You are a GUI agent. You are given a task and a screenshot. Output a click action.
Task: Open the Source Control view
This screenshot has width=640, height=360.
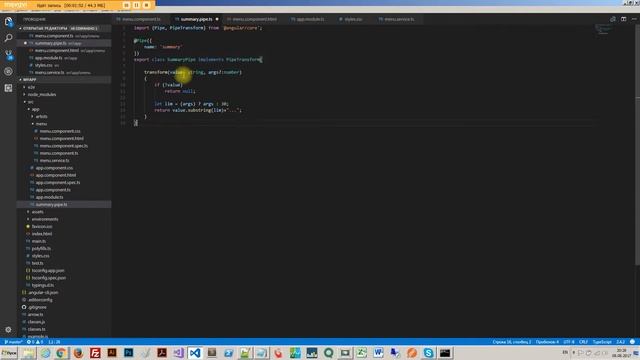8,55
